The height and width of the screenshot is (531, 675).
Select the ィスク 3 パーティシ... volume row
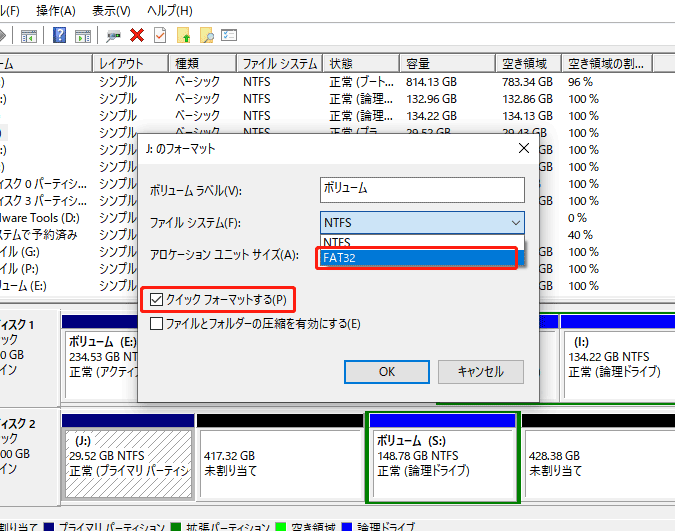pos(43,201)
